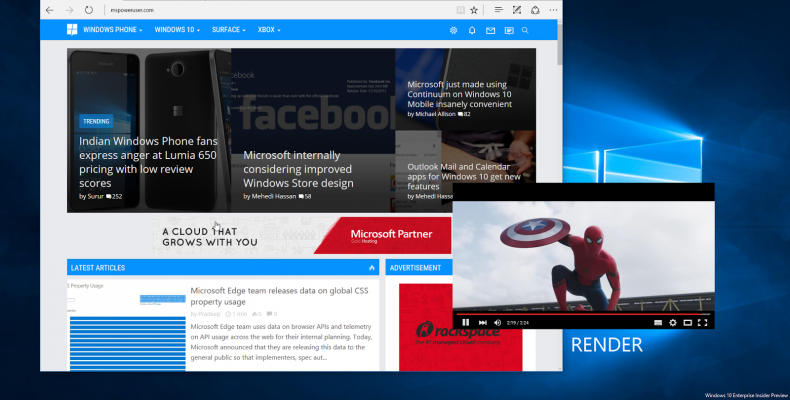Screen dimensions: 790x400
Task: Expand the Windows Phone dropdown menu
Action: [x=112, y=30]
